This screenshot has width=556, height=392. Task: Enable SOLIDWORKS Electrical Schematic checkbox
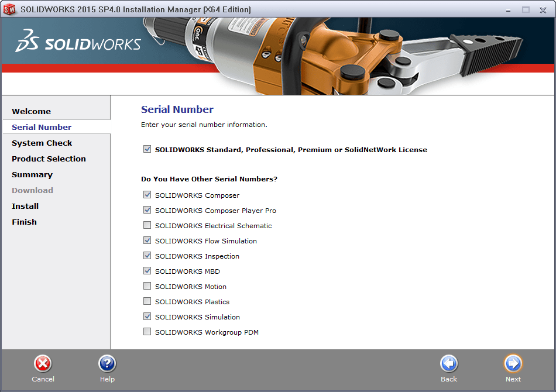point(147,225)
